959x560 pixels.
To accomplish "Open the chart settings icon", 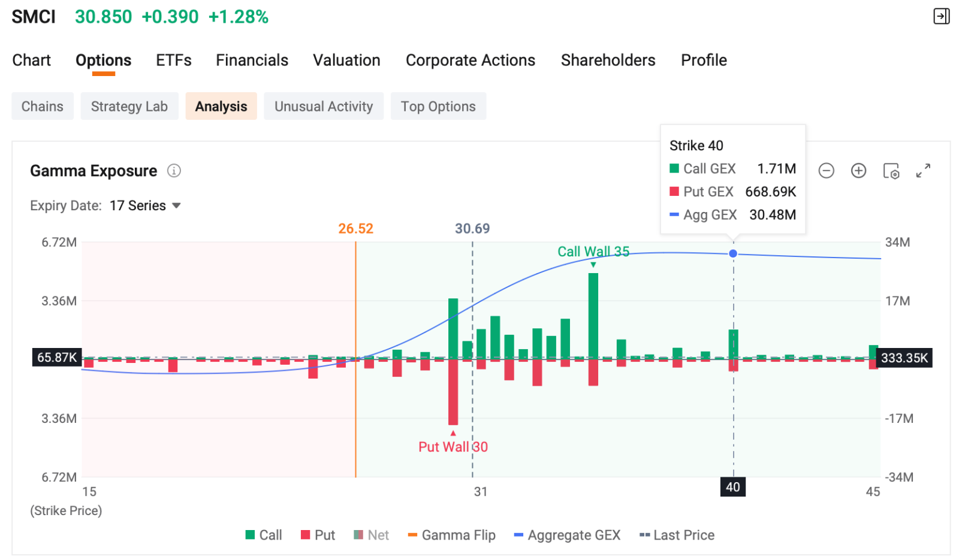I will point(891,171).
